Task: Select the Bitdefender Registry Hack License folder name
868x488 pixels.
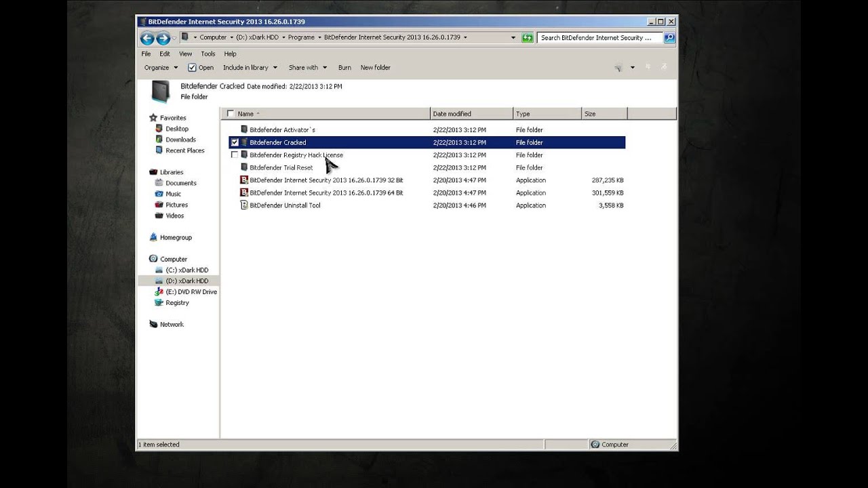Action: point(296,155)
